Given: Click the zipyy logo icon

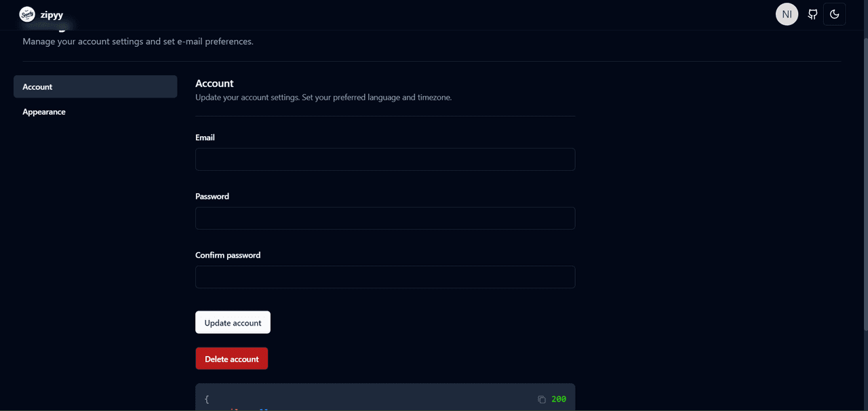Looking at the screenshot, I should tap(27, 14).
